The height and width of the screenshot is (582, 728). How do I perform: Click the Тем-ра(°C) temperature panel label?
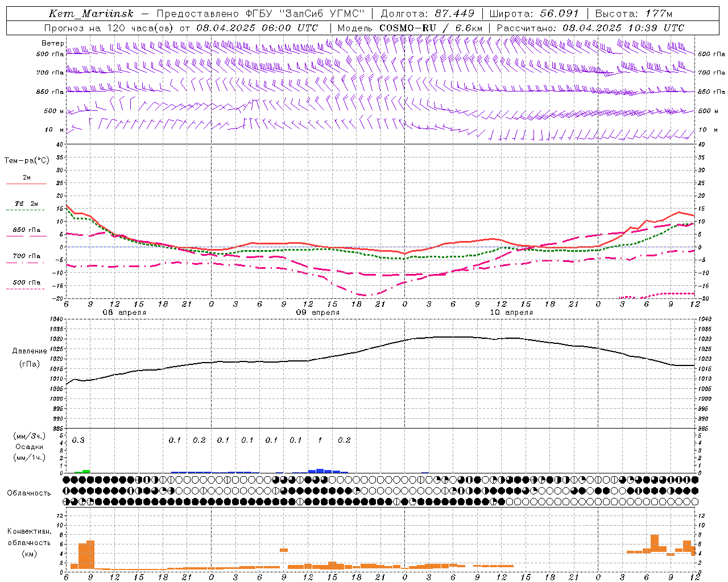(27, 161)
